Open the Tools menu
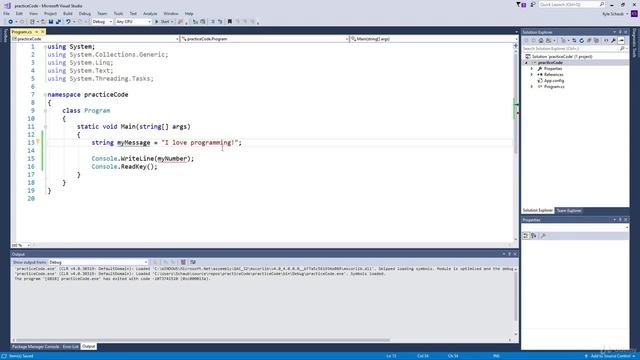The image size is (640, 360). [x=118, y=13]
